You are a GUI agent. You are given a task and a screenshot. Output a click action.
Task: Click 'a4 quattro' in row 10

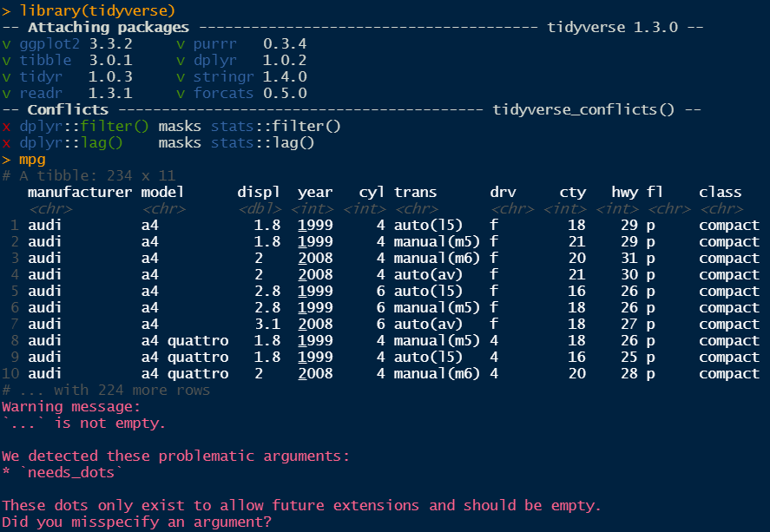[185, 373]
